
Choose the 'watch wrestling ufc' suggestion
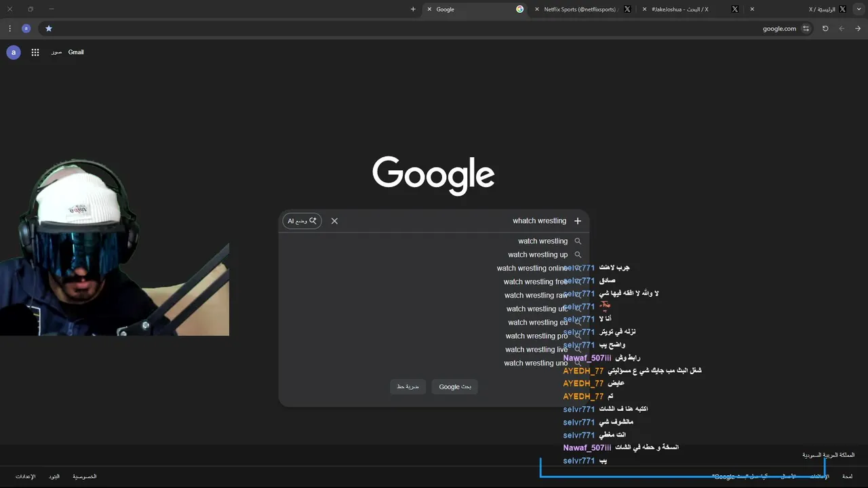434,309
